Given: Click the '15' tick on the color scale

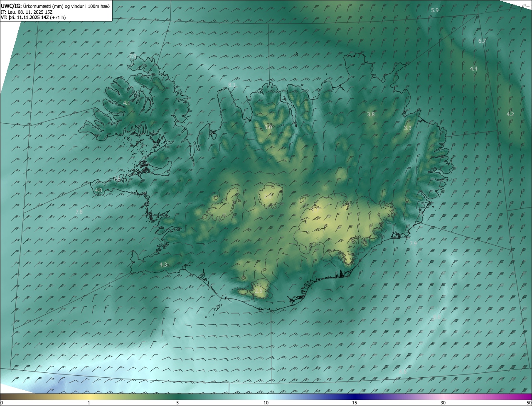Looking at the screenshot, I should 355,403.
